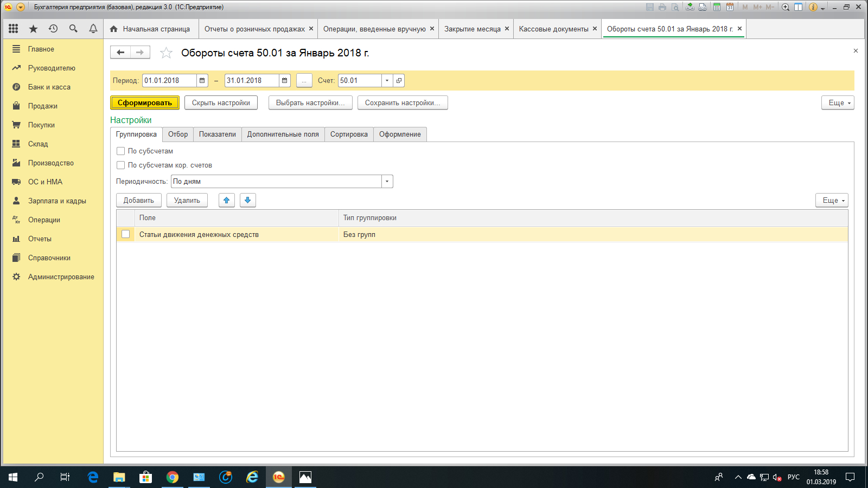Open the account 50.01 form button

coord(399,81)
